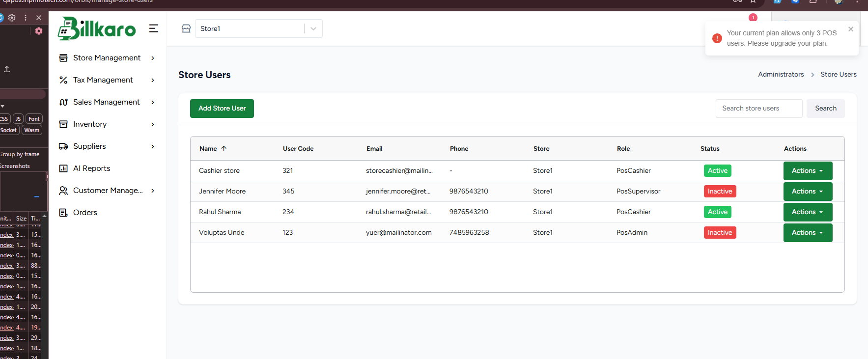Click the Billkaro logo
868x359 pixels.
96,28
